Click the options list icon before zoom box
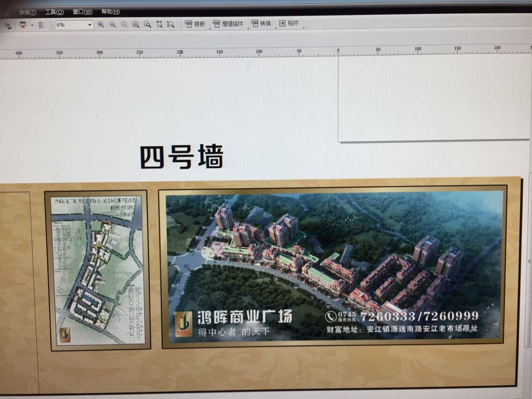 41,25
